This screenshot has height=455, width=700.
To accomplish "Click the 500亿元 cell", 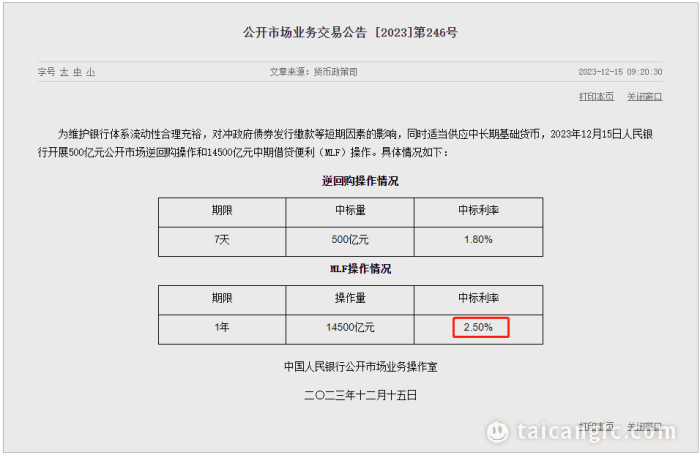I will (x=350, y=240).
